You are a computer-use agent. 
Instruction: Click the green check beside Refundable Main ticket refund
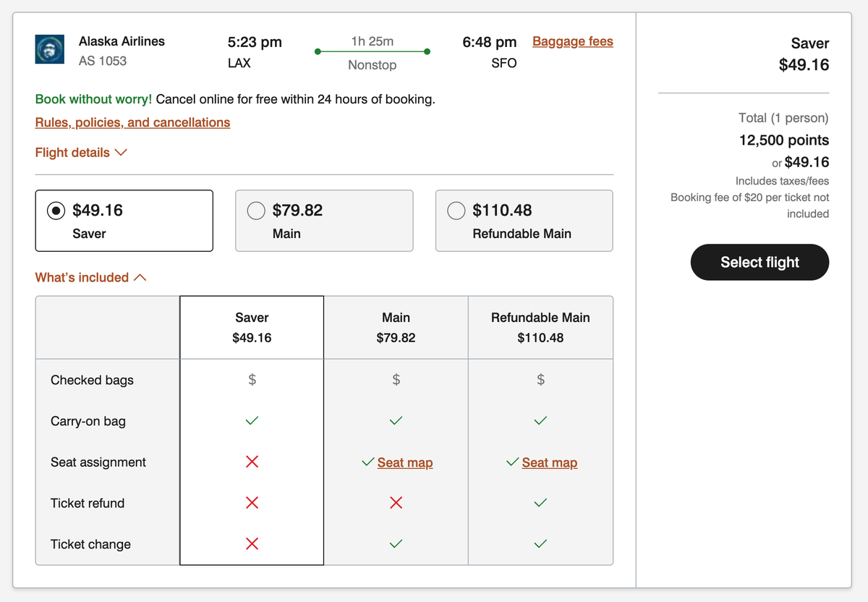tap(540, 502)
